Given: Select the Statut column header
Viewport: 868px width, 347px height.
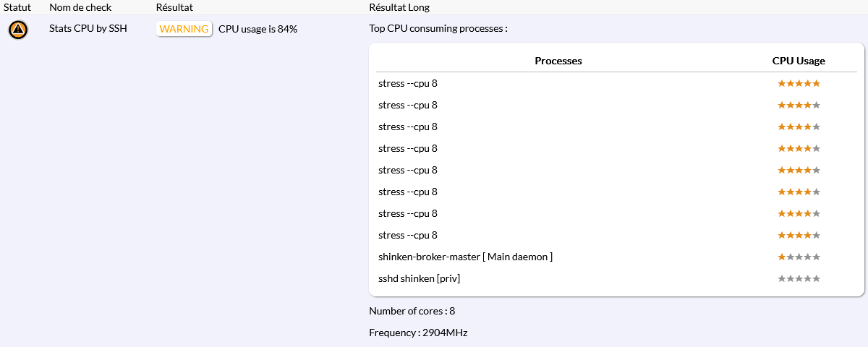Looking at the screenshot, I should coord(17,7).
